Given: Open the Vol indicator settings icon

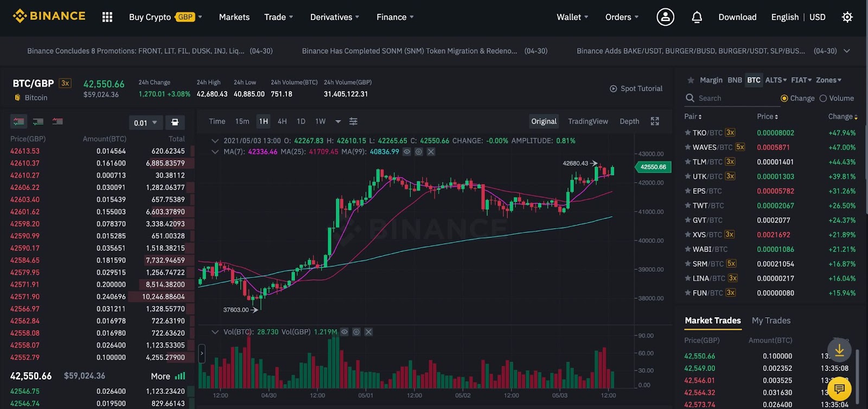Looking at the screenshot, I should (x=356, y=332).
